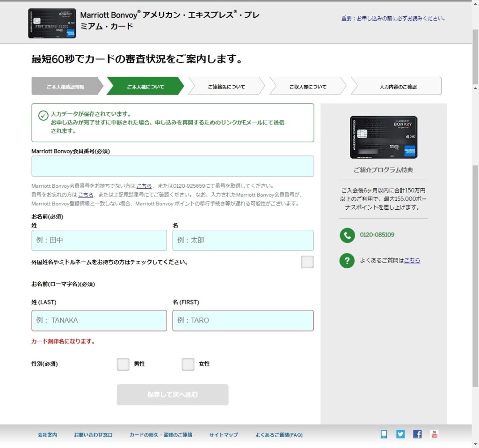Image resolution: width=479 pixels, height=448 pixels.
Task: Focus the 姓 (LAST) TANAKA field
Action: click(99, 321)
